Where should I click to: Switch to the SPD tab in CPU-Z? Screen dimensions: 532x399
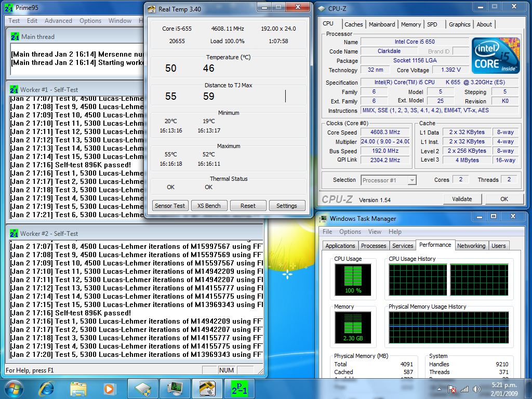432,24
